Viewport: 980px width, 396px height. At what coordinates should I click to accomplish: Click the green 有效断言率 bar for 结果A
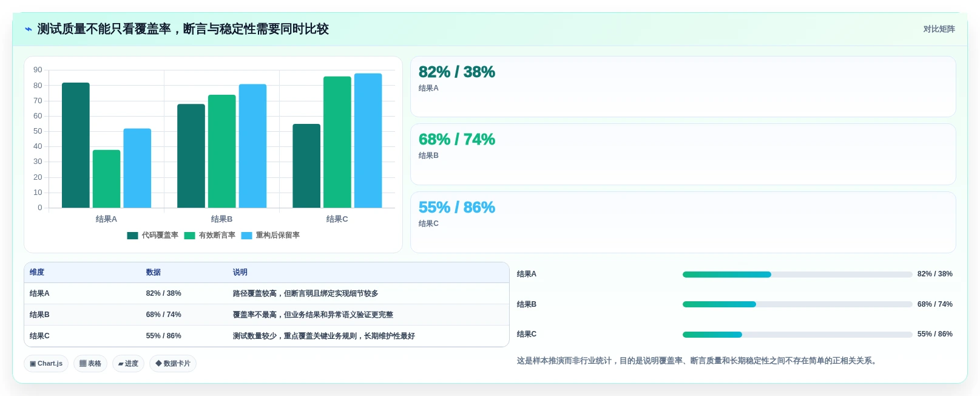[107, 179]
